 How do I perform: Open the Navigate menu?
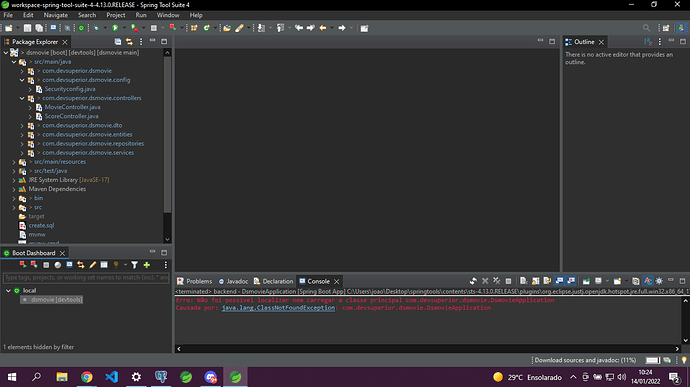tap(55, 15)
